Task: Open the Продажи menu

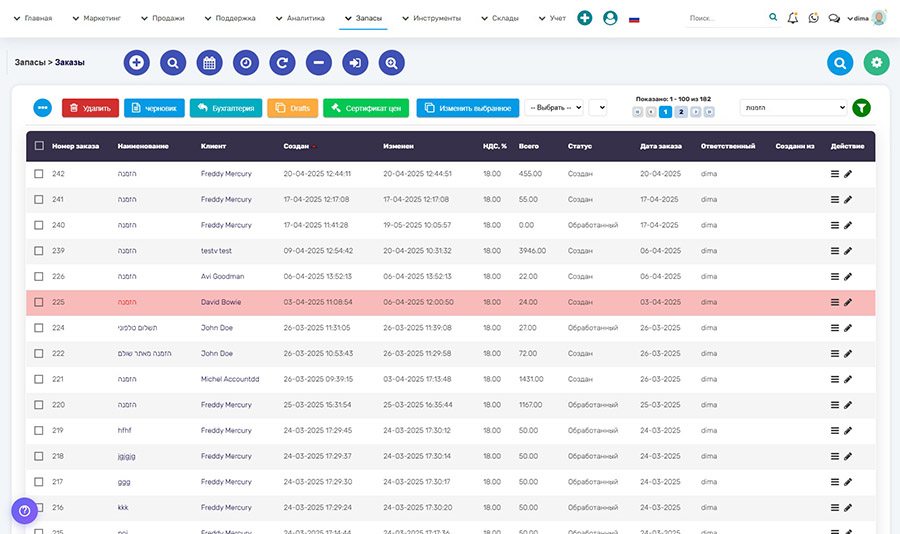Action: coord(162,18)
